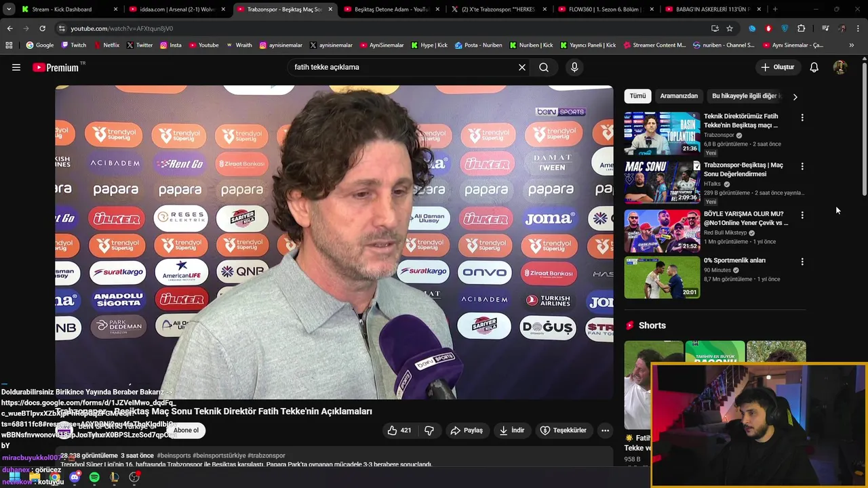868x488 pixels.
Task: Open the Google apps grid in bookmarks bar
Action: [x=9, y=45]
